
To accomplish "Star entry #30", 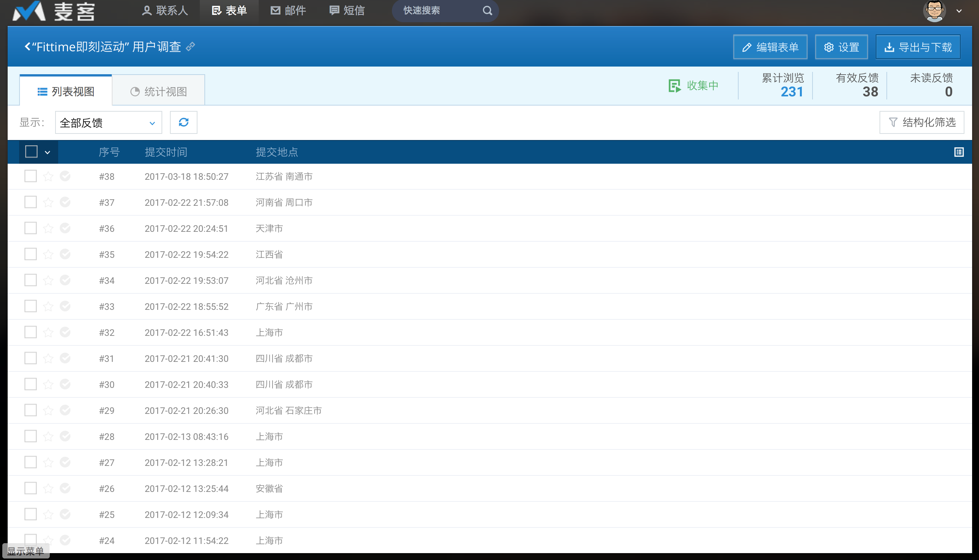I will pyautogui.click(x=48, y=384).
